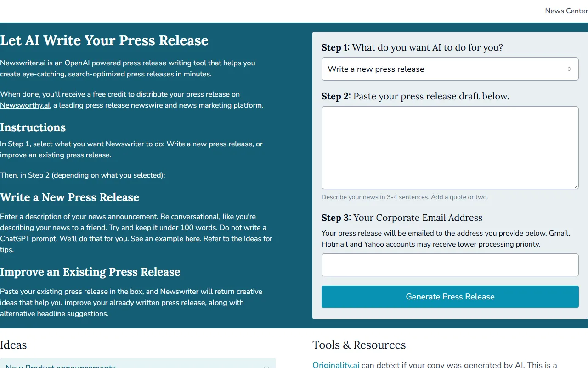Click the 'Describe your news' helper text
588x368 pixels.
(404, 197)
